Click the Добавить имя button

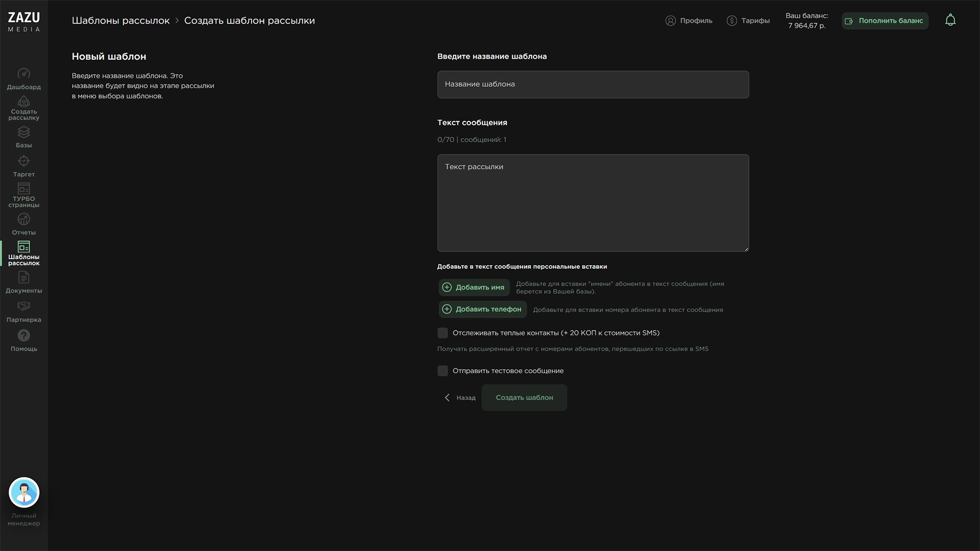[x=474, y=288]
